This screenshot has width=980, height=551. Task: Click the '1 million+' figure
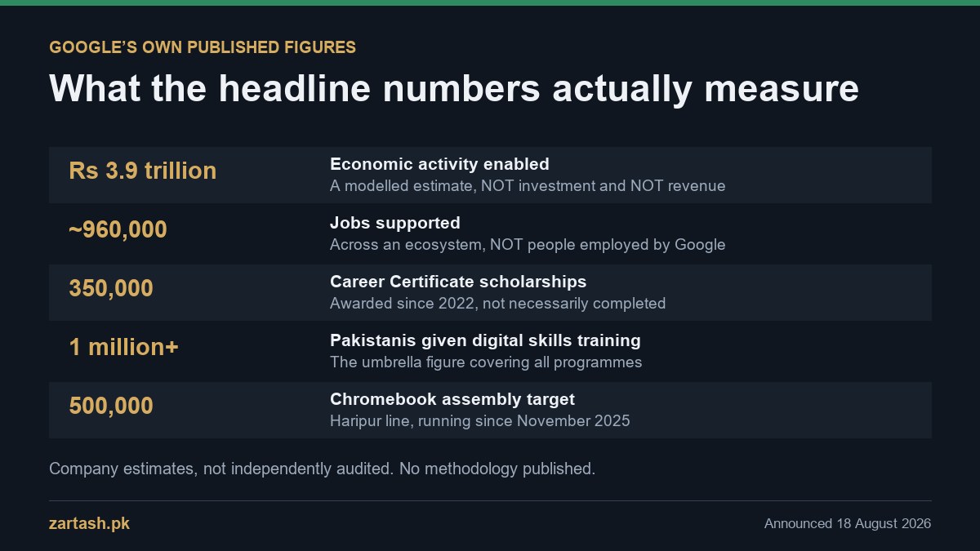123,348
